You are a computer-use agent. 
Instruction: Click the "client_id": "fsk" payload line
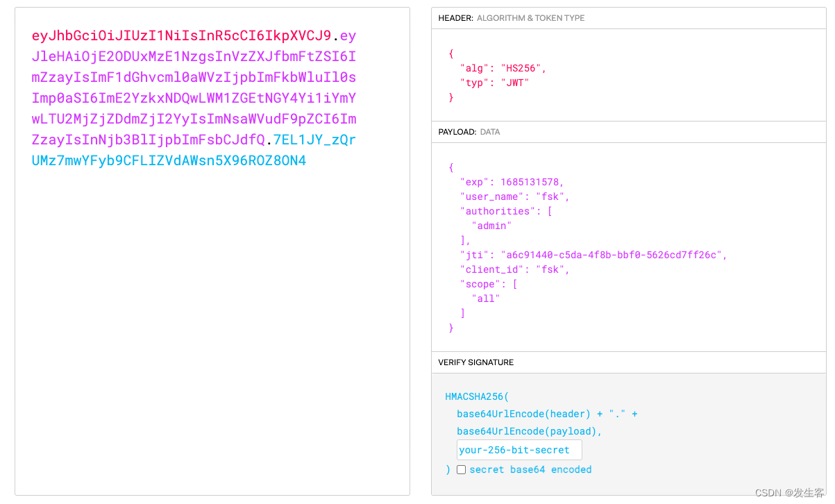(x=514, y=269)
